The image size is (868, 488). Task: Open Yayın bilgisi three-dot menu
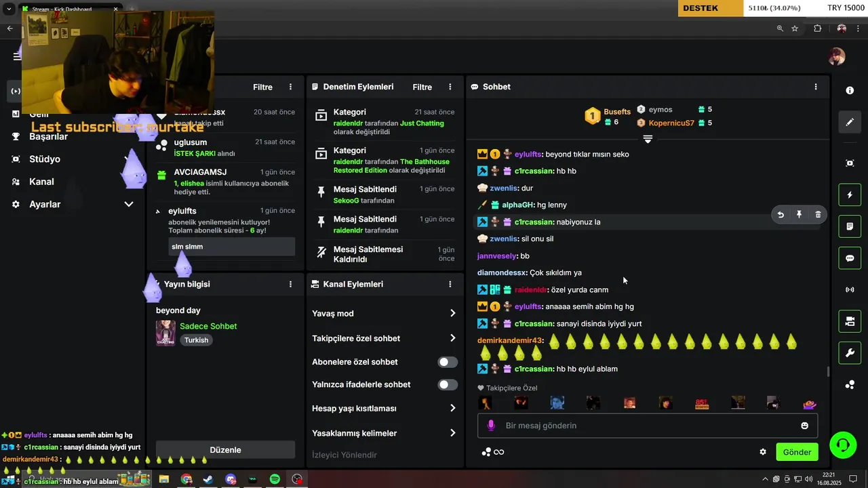(290, 284)
